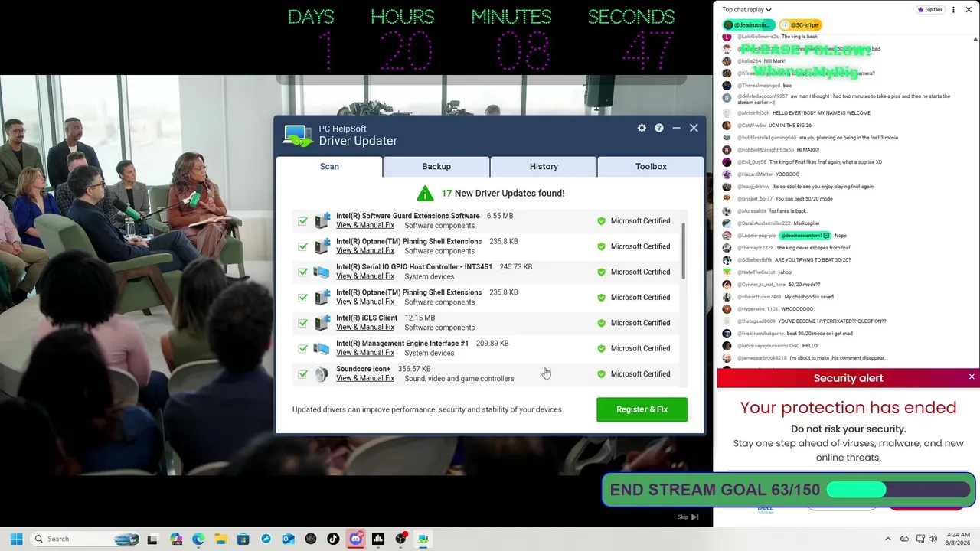The width and height of the screenshot is (980, 551).
Task: Open View & Manual Fix for Software Guard Extensions
Action: coord(365,225)
